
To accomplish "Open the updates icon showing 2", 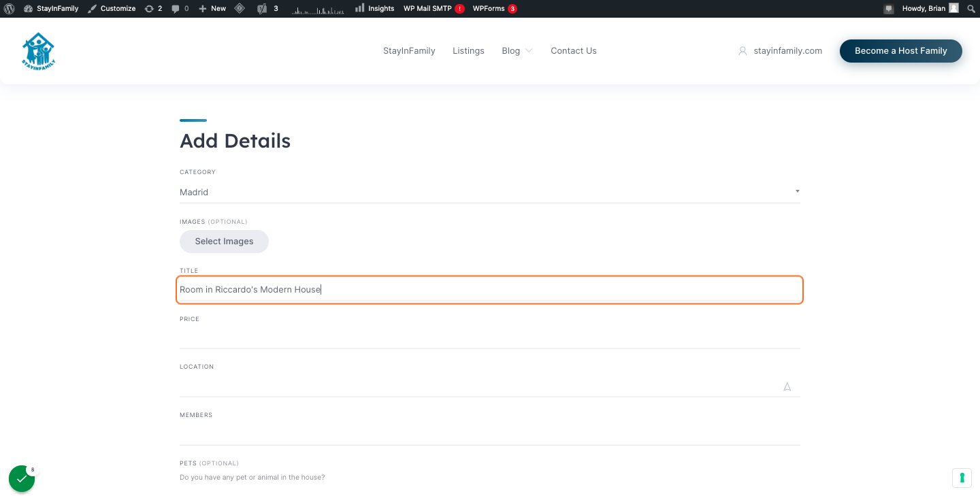I will [x=154, y=8].
